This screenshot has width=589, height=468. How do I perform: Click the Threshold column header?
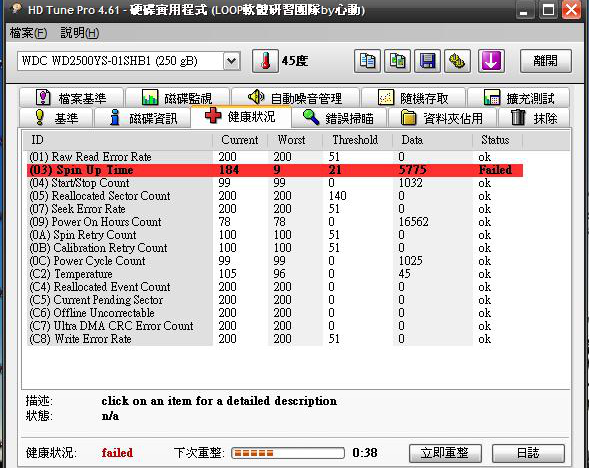coord(355,140)
